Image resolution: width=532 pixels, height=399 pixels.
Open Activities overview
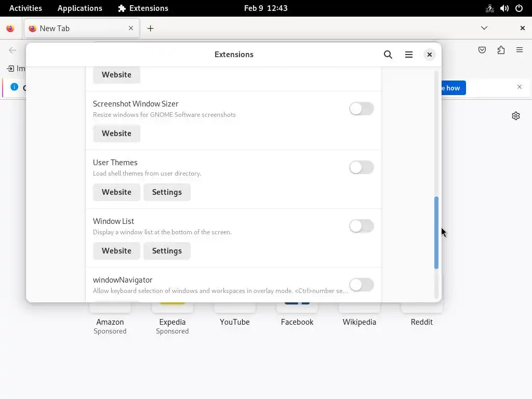coord(25,8)
